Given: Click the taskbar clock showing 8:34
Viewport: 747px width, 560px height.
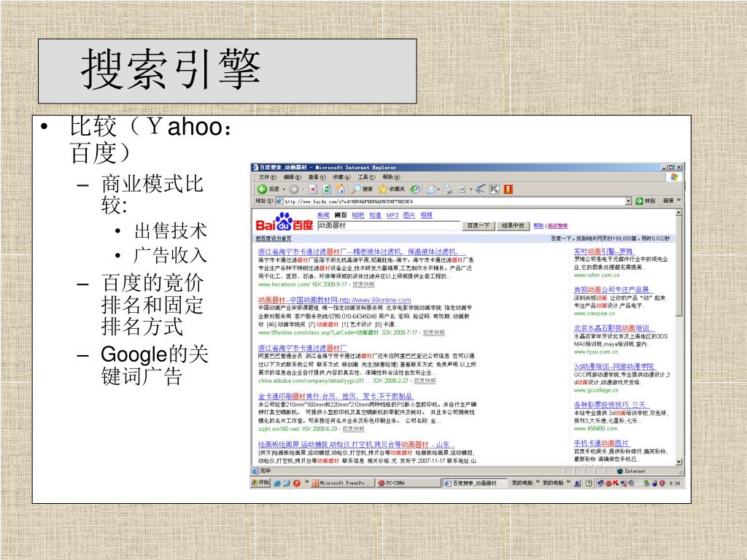Looking at the screenshot, I should (x=675, y=483).
